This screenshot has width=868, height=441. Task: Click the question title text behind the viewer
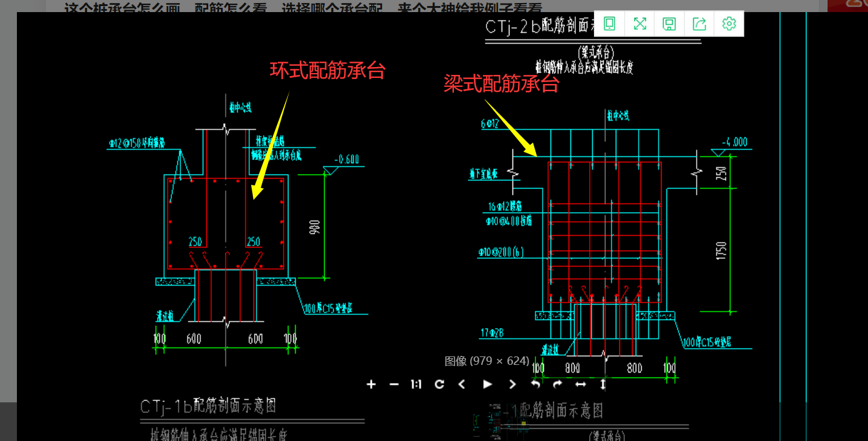tap(303, 8)
